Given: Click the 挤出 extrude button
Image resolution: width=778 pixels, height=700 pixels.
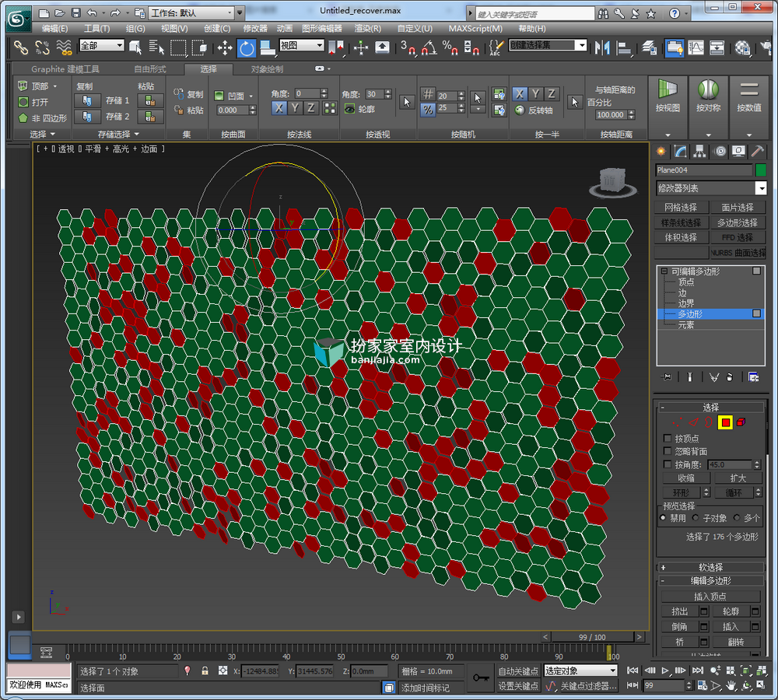Looking at the screenshot, I should 679,611.
